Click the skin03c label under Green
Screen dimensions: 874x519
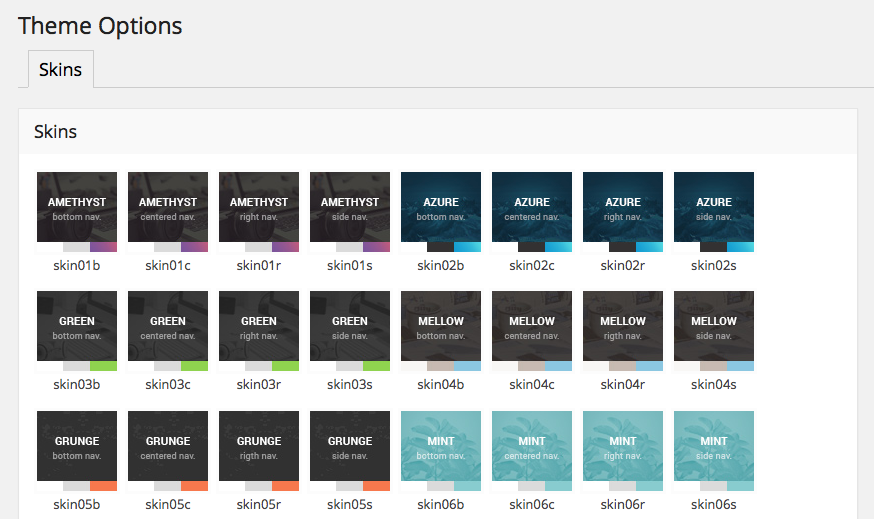pos(168,384)
